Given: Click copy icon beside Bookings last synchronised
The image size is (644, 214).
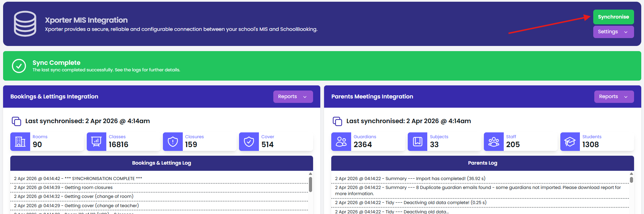Looking at the screenshot, I should click(16, 121).
